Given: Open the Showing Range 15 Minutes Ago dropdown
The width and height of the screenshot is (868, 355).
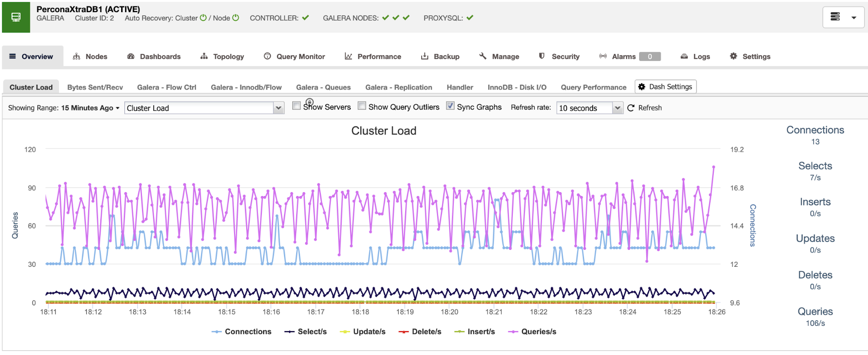Looking at the screenshot, I should click(90, 108).
